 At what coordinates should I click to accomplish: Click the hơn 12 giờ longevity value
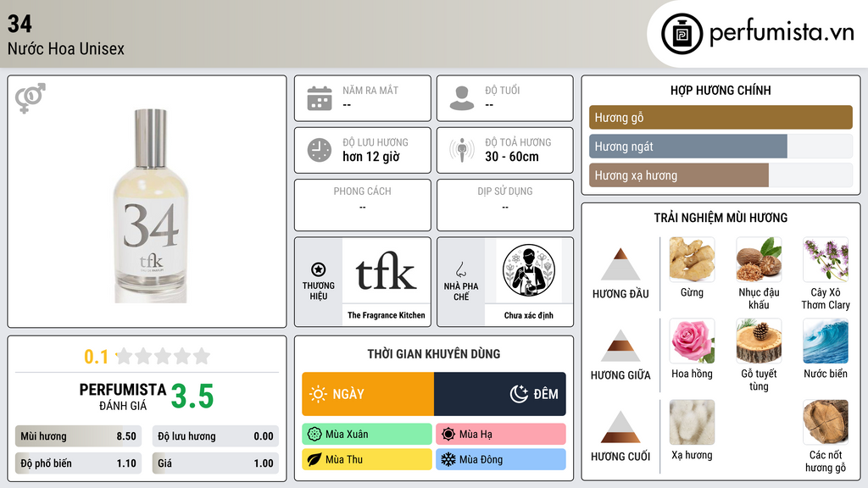point(371,157)
